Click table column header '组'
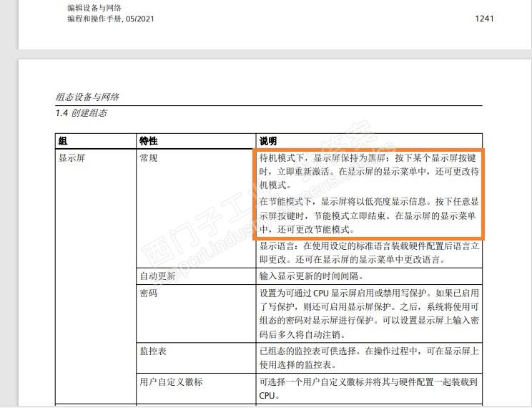 63,140
